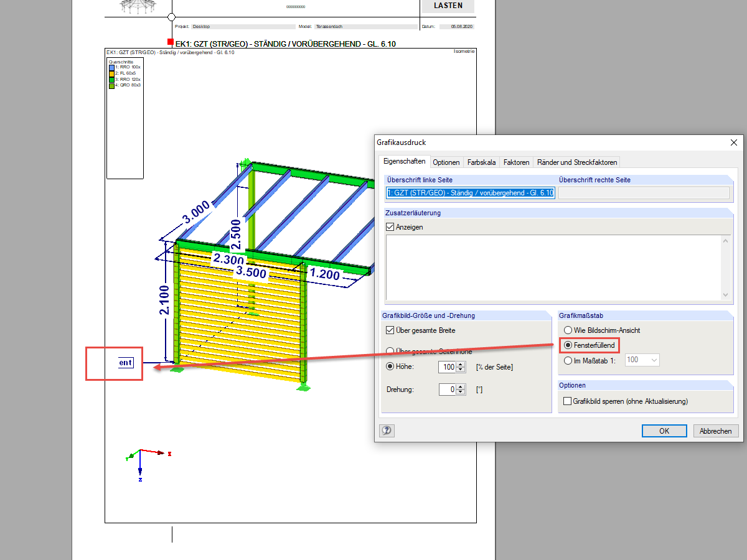The image size is (747, 560).
Task: Click Zusatzerläuterung scrollbar down arrow
Action: pos(725,295)
